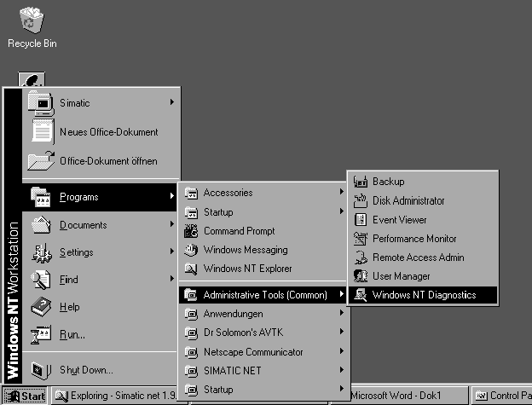Image resolution: width=532 pixels, height=405 pixels.
Task: Click the Remote Access Admin icon
Action: (x=361, y=257)
